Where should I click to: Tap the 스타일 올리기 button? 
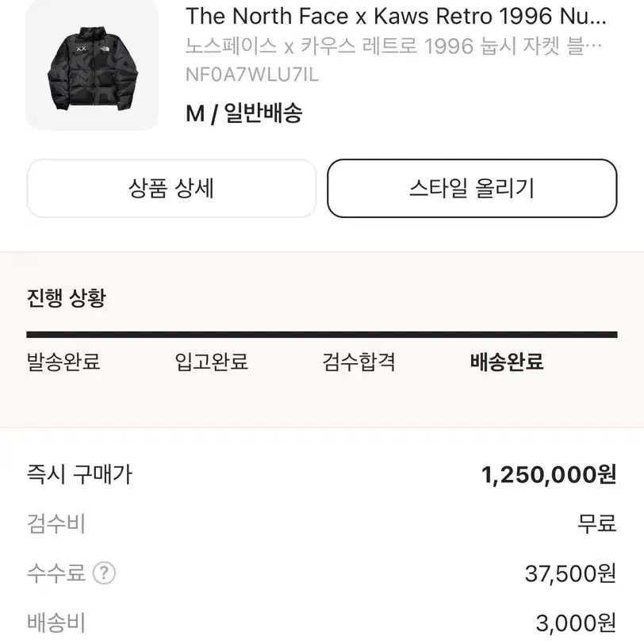click(x=472, y=189)
